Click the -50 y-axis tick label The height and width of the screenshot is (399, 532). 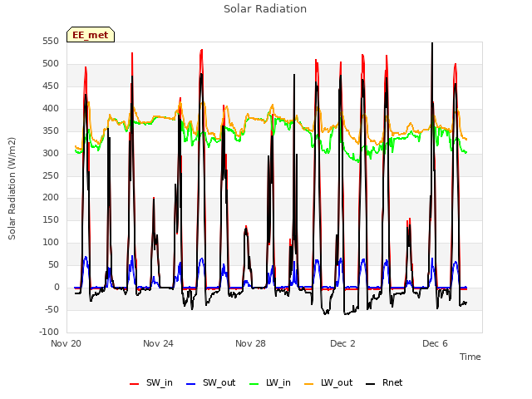point(52,309)
